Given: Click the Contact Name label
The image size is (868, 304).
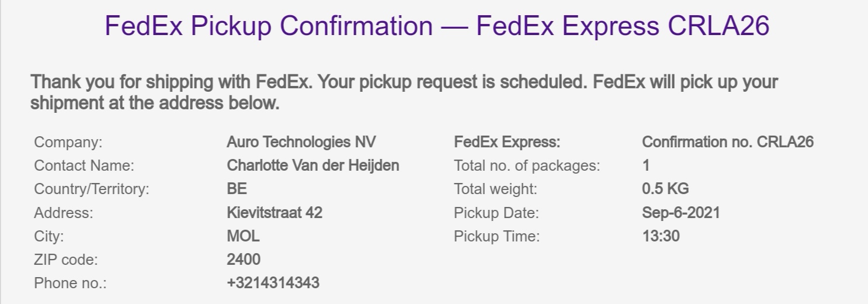Looking at the screenshot, I should (x=84, y=165).
